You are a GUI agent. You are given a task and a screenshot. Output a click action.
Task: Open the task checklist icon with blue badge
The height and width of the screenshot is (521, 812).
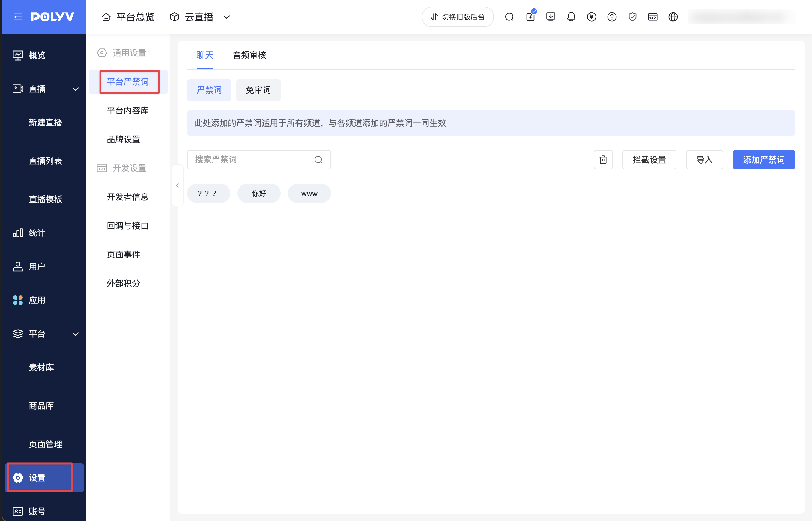[530, 16]
